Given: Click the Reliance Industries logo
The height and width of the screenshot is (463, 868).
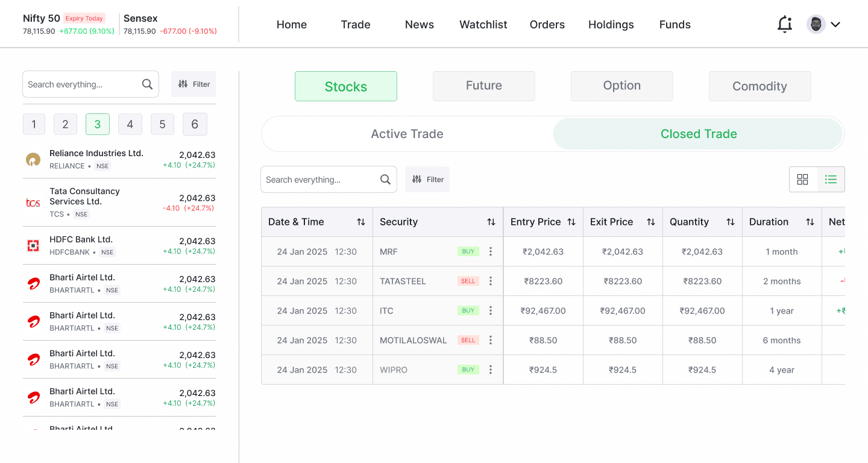Looking at the screenshot, I should coord(33,159).
